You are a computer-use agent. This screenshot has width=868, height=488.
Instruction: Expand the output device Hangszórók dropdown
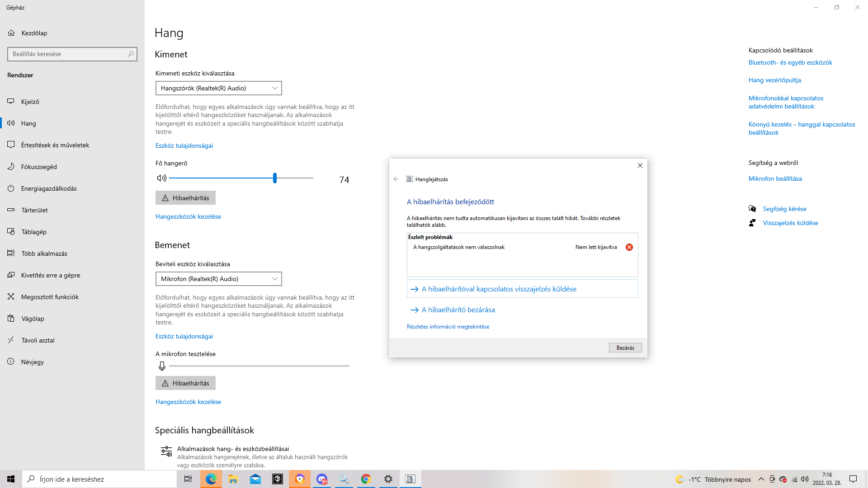tap(218, 88)
